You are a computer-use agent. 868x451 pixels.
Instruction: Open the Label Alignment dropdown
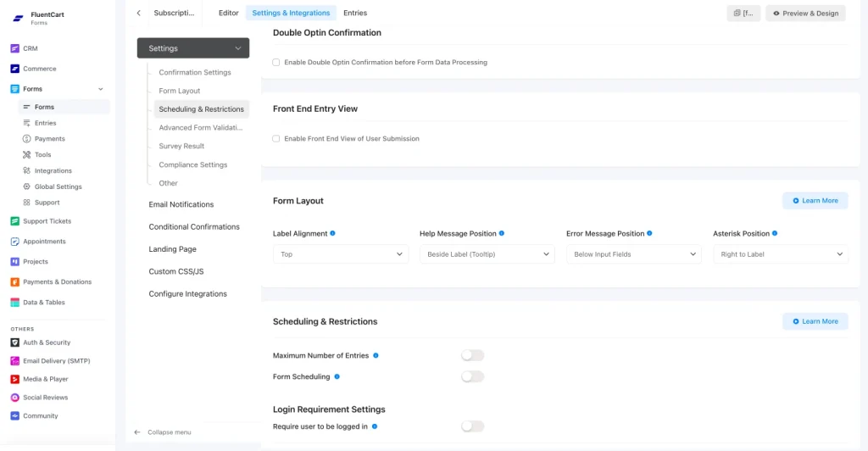(341, 254)
